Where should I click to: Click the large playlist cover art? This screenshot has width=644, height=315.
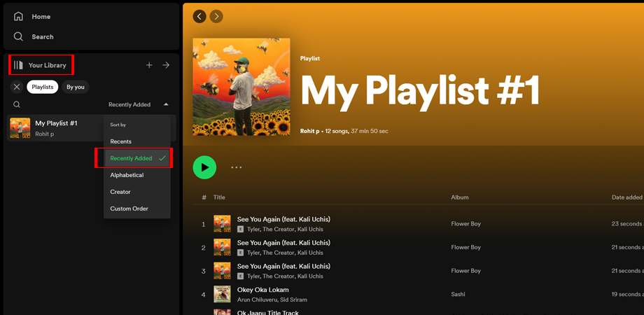tap(241, 87)
